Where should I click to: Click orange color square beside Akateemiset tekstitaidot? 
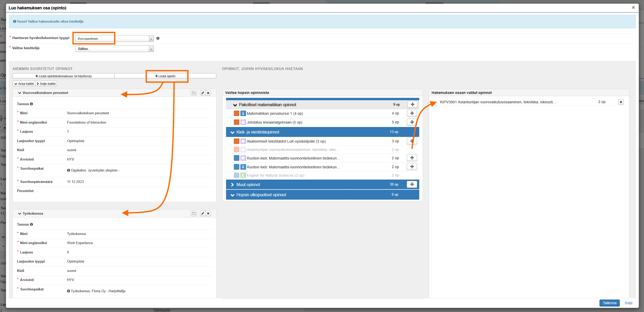236,141
